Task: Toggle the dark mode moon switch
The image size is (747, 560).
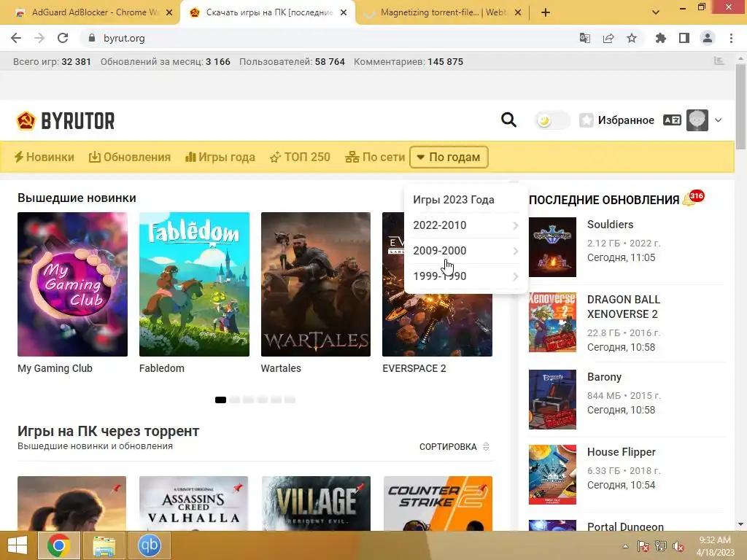Action: coord(551,120)
